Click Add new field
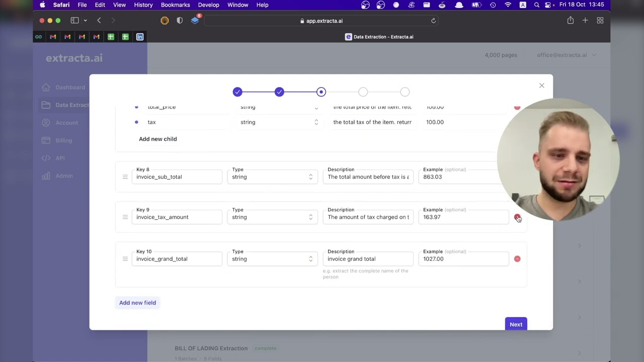 137,303
